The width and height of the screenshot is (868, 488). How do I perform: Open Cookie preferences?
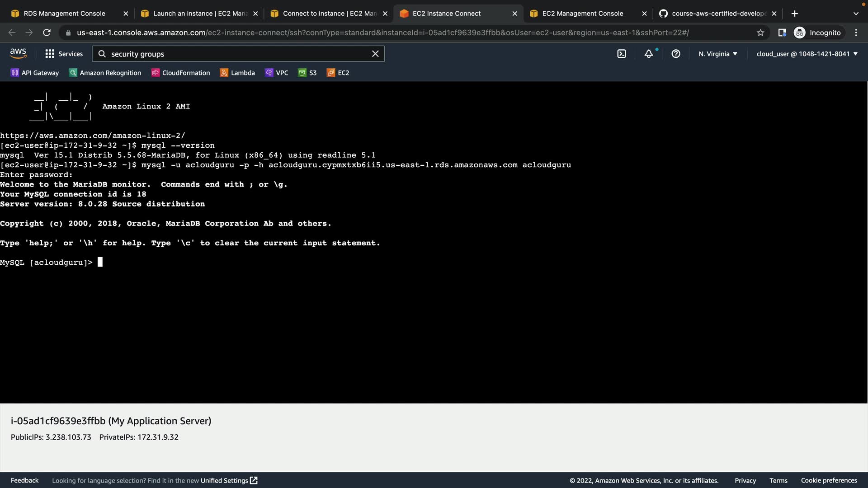829,480
